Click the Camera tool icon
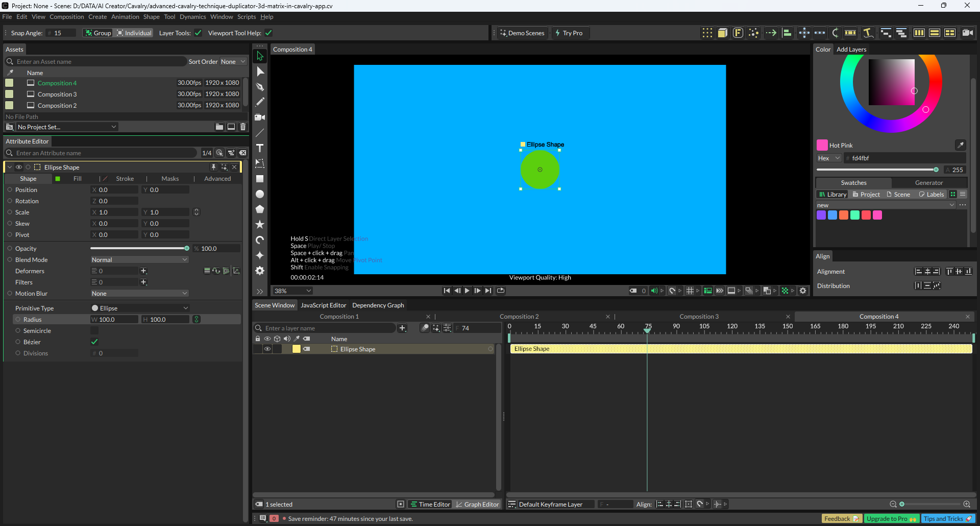The image size is (980, 526). 260,117
